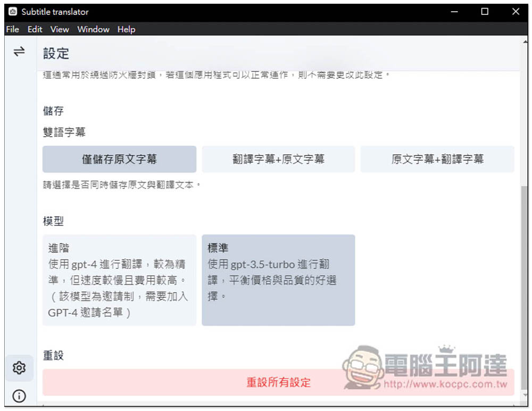The image size is (532, 411).
Task: Open the Window menu
Action: (x=93, y=29)
